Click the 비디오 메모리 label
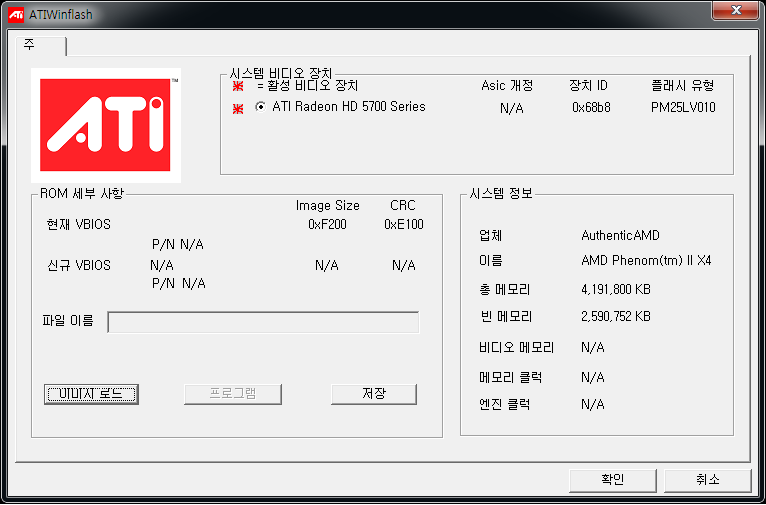Image resolution: width=766 pixels, height=505 pixels. (516, 348)
